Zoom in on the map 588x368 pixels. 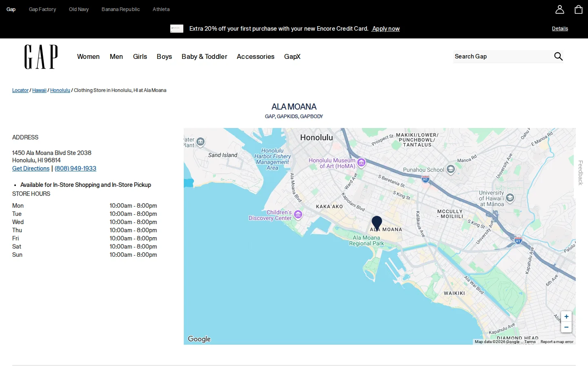tap(566, 316)
